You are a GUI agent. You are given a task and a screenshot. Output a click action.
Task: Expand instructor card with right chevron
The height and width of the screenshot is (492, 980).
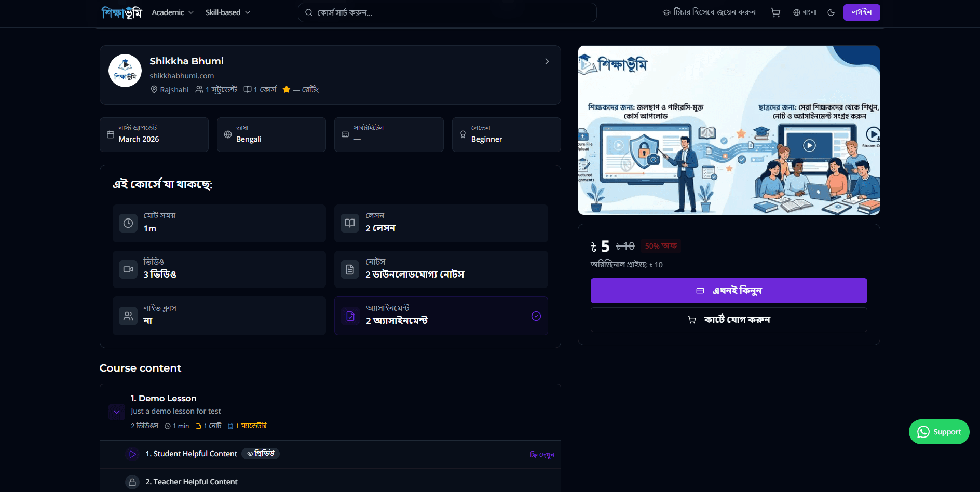click(x=547, y=61)
